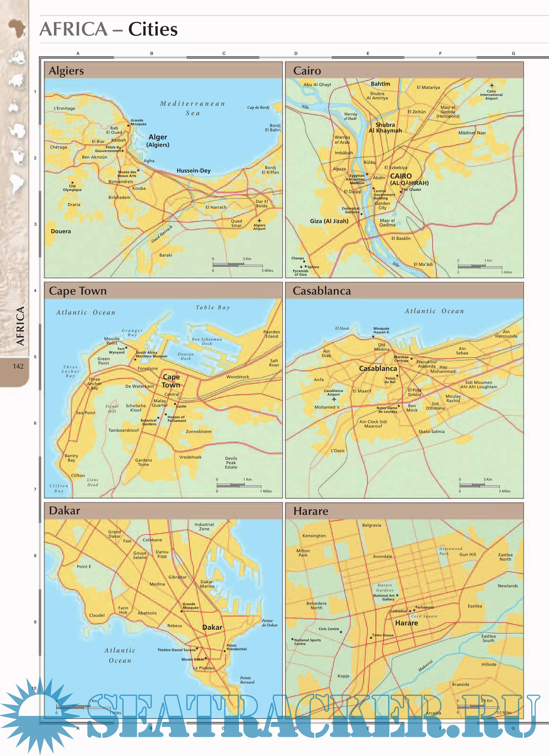Click the Algiers map title header
The height and width of the screenshot is (756, 549).
[x=66, y=71]
